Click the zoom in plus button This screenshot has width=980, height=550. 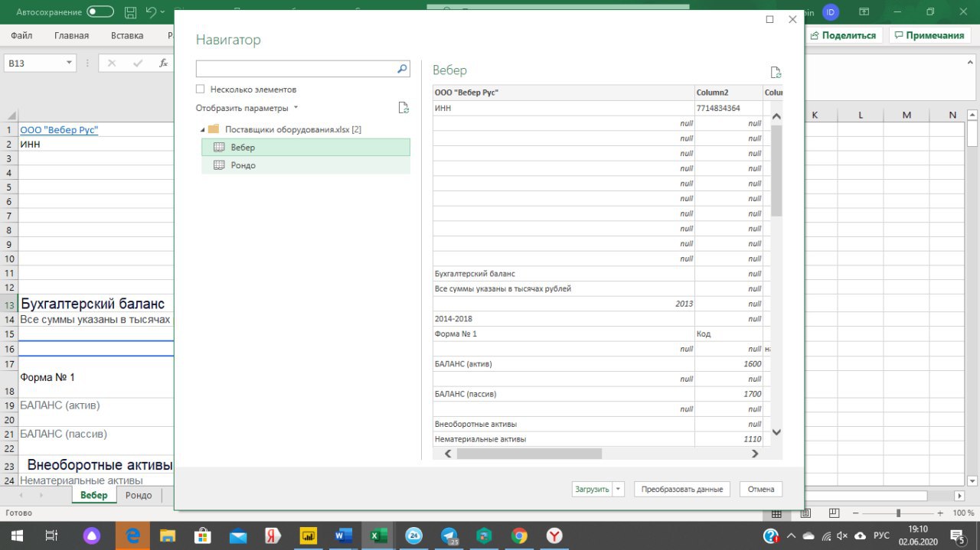coord(940,513)
